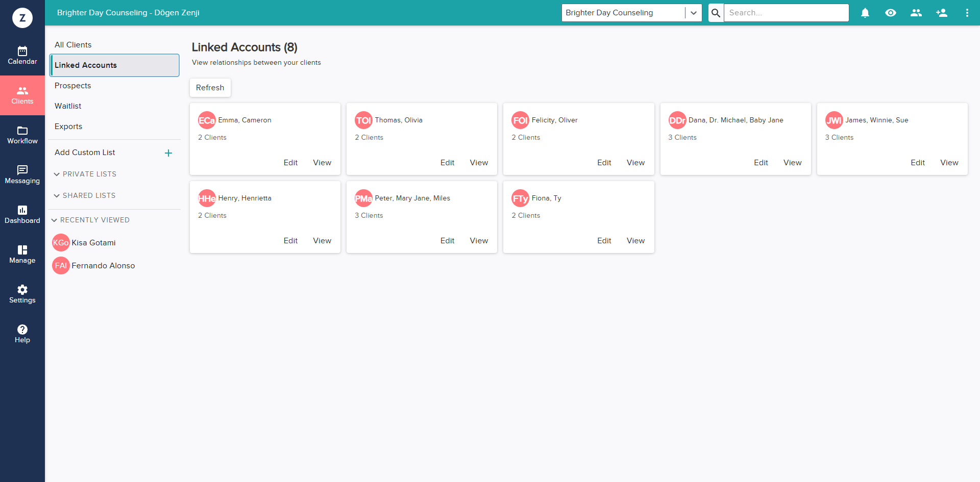Open the Brighter Day Counseling practice dropdown
The width and height of the screenshot is (980, 482).
click(631, 13)
